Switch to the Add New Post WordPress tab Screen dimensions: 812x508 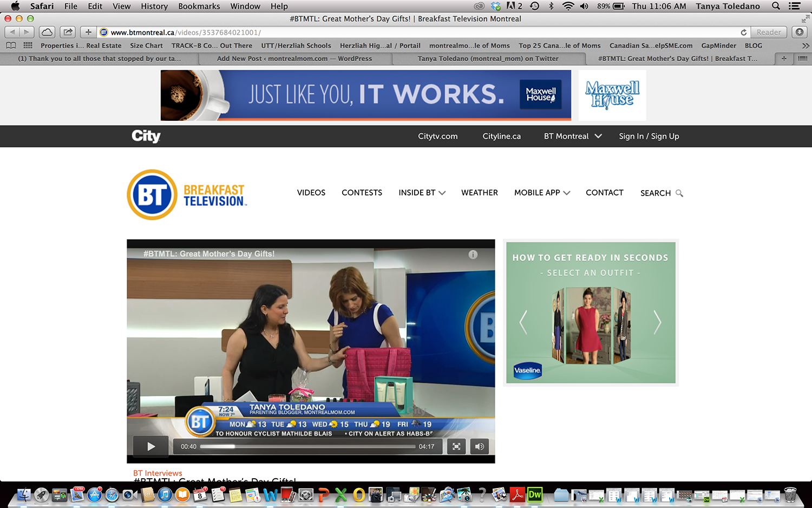pyautogui.click(x=294, y=58)
